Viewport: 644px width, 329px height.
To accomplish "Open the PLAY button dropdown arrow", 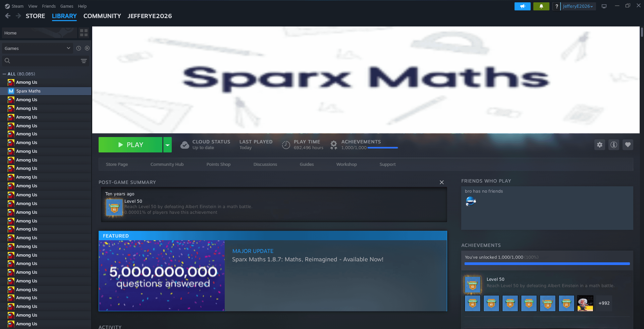I will pos(167,145).
